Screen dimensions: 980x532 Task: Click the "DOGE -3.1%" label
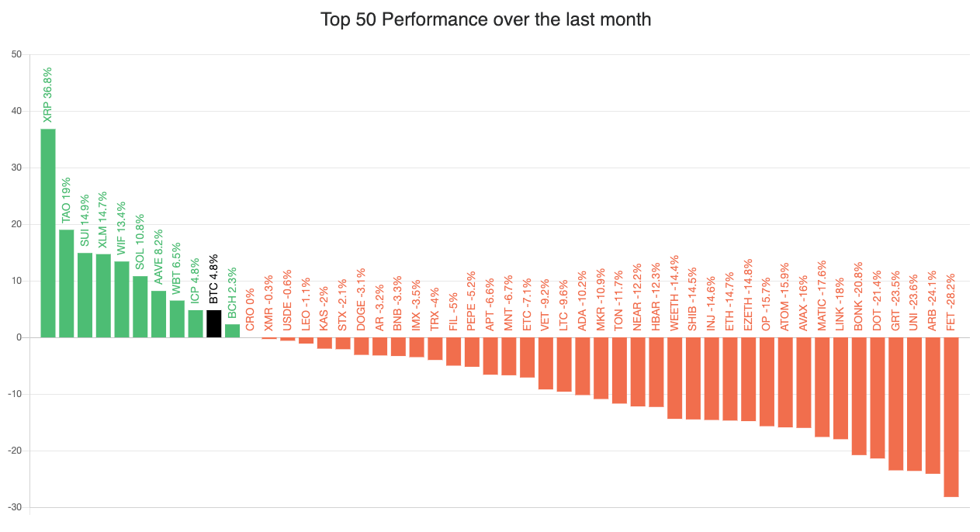pos(362,300)
